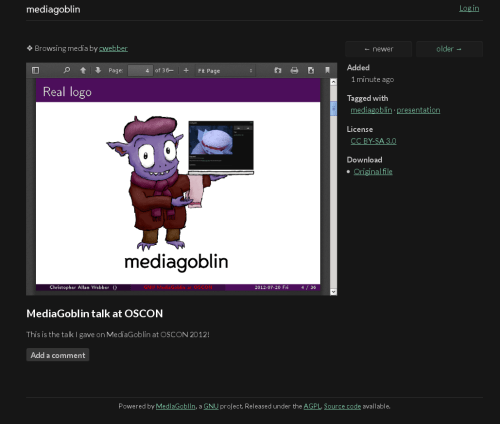Open the find-in-document search tool
Viewport: 500px width, 424px height.
point(67,70)
